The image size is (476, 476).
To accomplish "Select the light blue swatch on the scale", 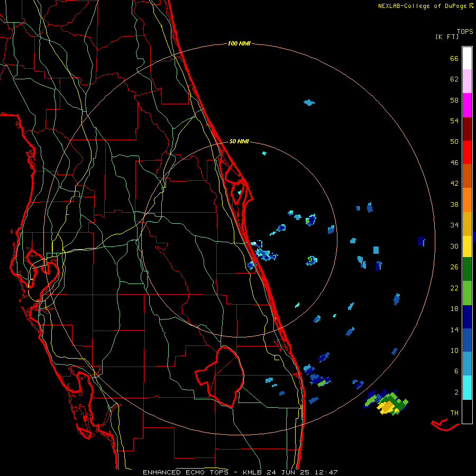I will [467, 364].
